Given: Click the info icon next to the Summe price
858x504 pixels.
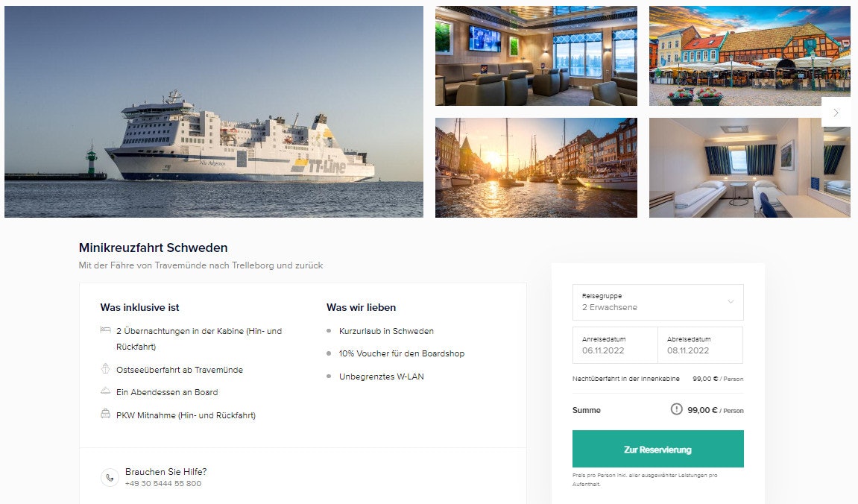Looking at the screenshot, I should pyautogui.click(x=677, y=409).
